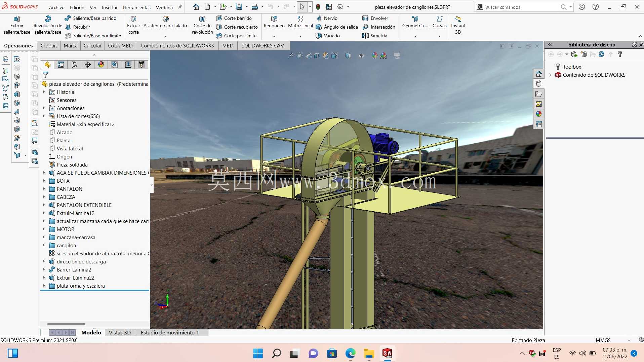Image resolution: width=644 pixels, height=362 pixels.
Task: Expand the BOTA folder
Action: [44, 181]
